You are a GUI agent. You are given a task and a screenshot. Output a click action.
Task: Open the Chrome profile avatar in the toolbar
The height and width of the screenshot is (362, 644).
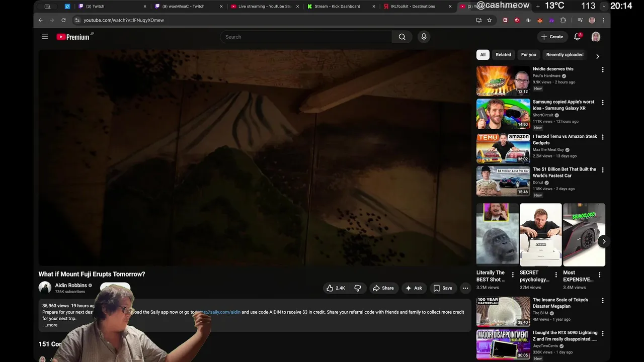pyautogui.click(x=592, y=20)
